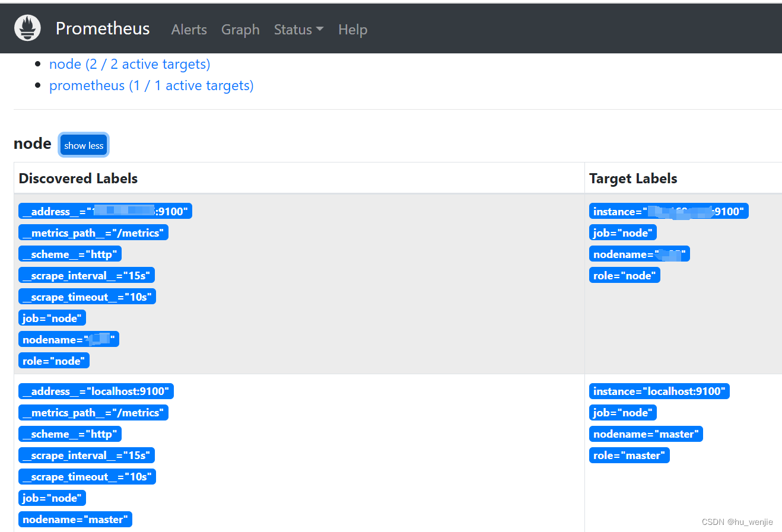This screenshot has height=532, width=782.
Task: Select target role="node" label
Action: (625, 275)
